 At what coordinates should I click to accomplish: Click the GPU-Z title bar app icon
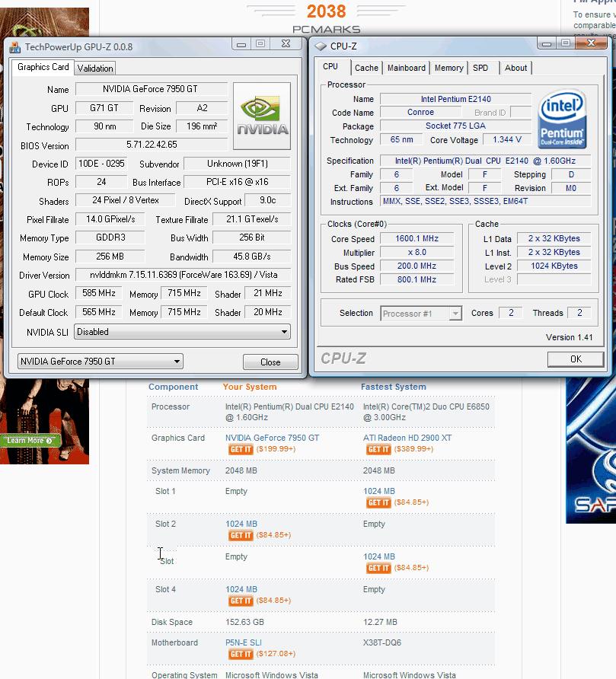click(x=14, y=46)
